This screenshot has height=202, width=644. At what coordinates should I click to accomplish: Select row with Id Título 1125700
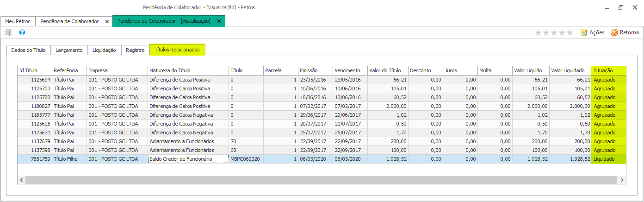click(x=322, y=97)
